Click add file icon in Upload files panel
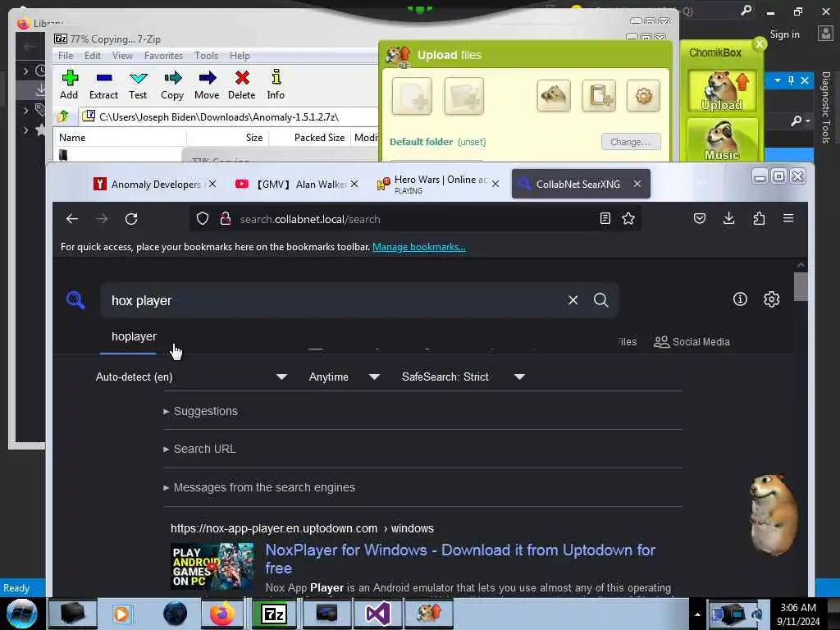840x630 pixels. point(412,96)
